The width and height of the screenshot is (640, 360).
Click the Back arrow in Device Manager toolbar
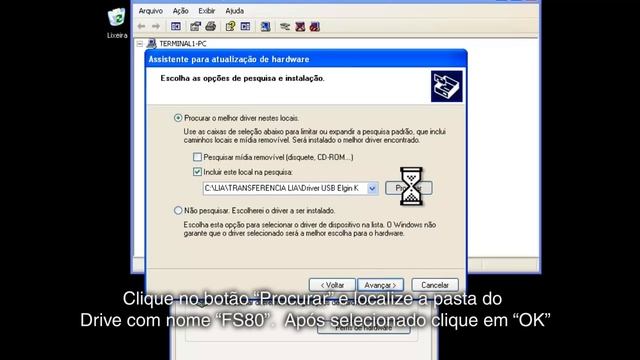(142, 27)
